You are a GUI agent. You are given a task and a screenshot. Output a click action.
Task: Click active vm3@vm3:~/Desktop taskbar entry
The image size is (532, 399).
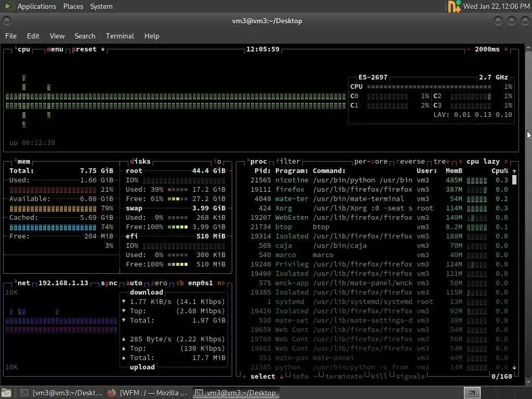click(236, 393)
